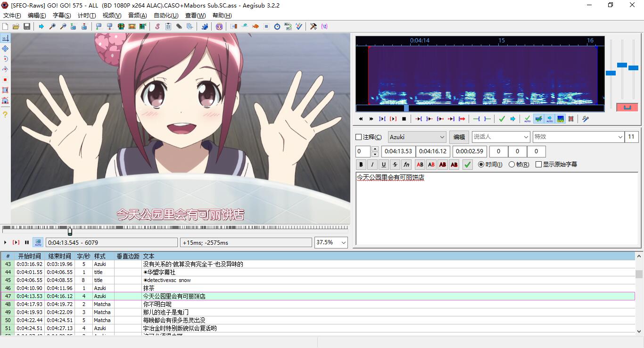Click the fn font name button
This screenshot has width=644, height=348.
406,165
